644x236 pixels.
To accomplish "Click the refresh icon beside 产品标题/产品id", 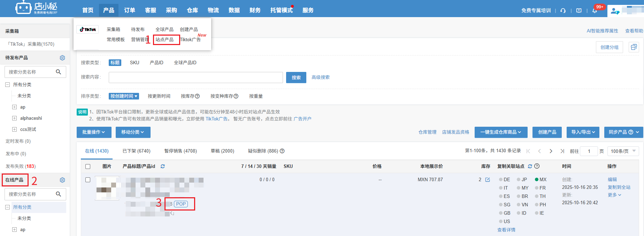I will pyautogui.click(x=163, y=166).
